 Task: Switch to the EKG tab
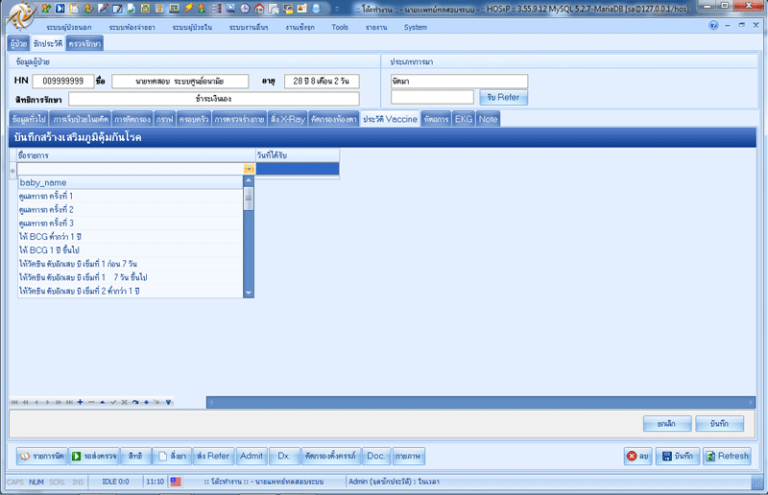click(463, 119)
